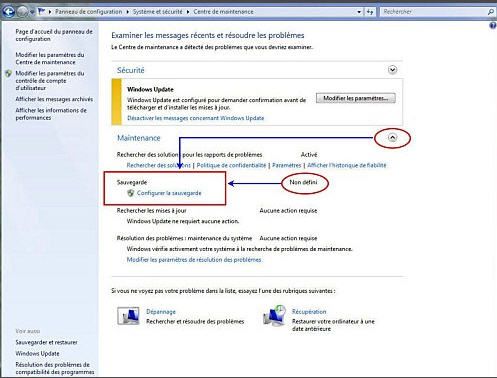Click the 'Non défini' backup status text
The height and width of the screenshot is (378, 497).
tap(303, 182)
